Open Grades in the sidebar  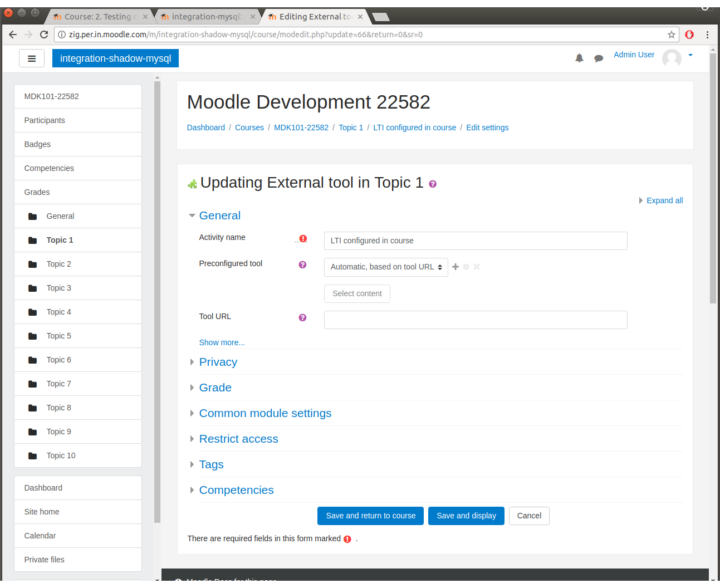click(x=78, y=192)
